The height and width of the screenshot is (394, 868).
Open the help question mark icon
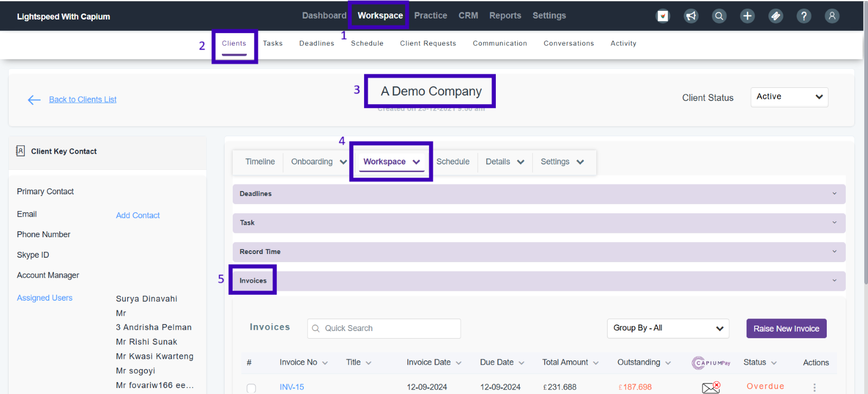804,16
